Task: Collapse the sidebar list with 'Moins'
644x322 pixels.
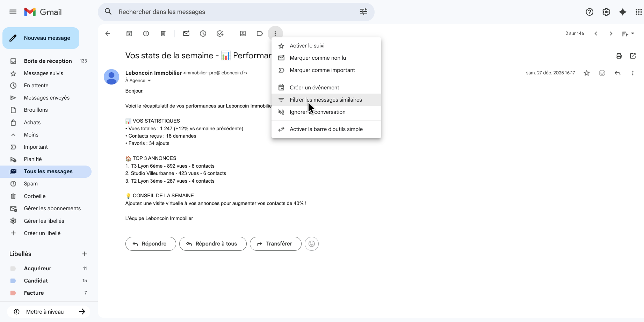Action: (x=31, y=135)
